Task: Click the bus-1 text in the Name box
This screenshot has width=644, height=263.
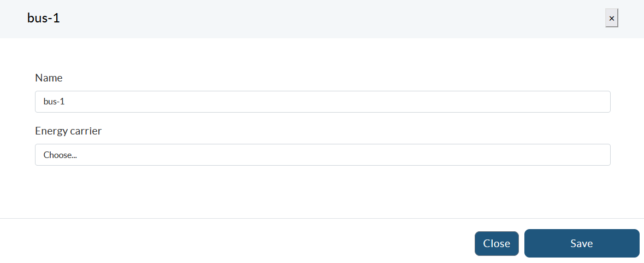Action: pyautogui.click(x=54, y=102)
